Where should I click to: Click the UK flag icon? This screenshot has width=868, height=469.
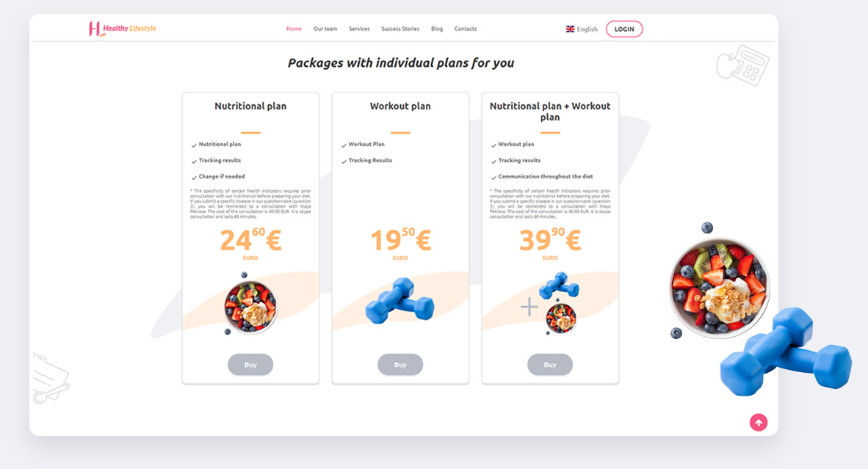point(570,29)
